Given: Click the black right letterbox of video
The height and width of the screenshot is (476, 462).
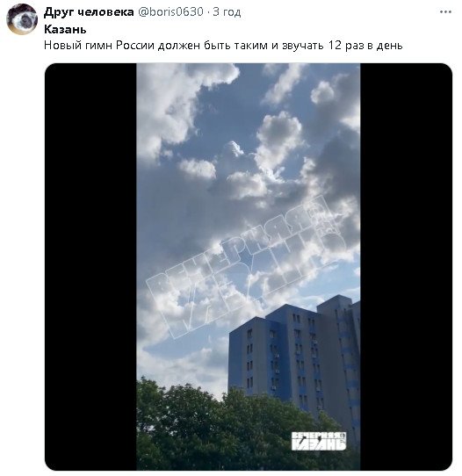Looking at the screenshot, I should [406, 267].
